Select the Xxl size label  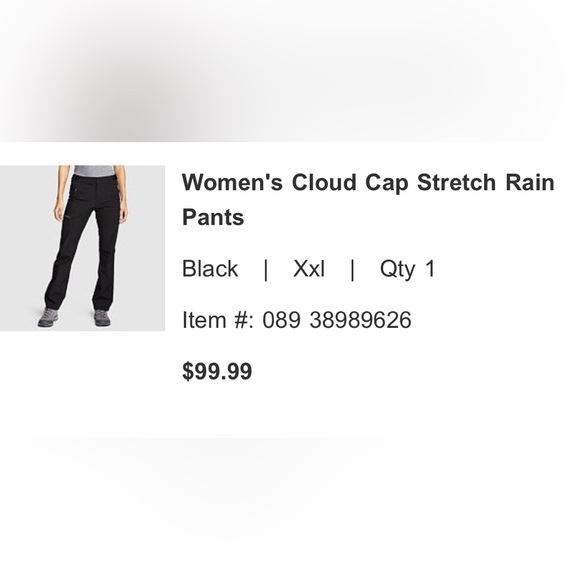pos(308,269)
